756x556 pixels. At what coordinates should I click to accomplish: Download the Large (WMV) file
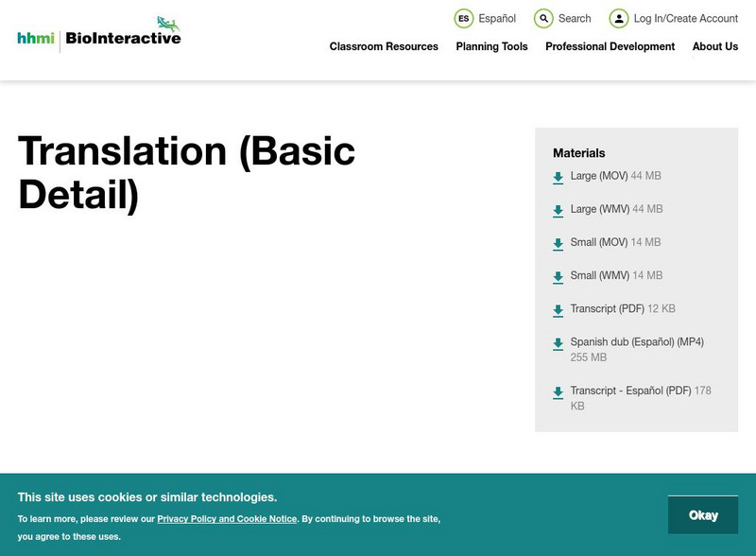click(x=598, y=209)
